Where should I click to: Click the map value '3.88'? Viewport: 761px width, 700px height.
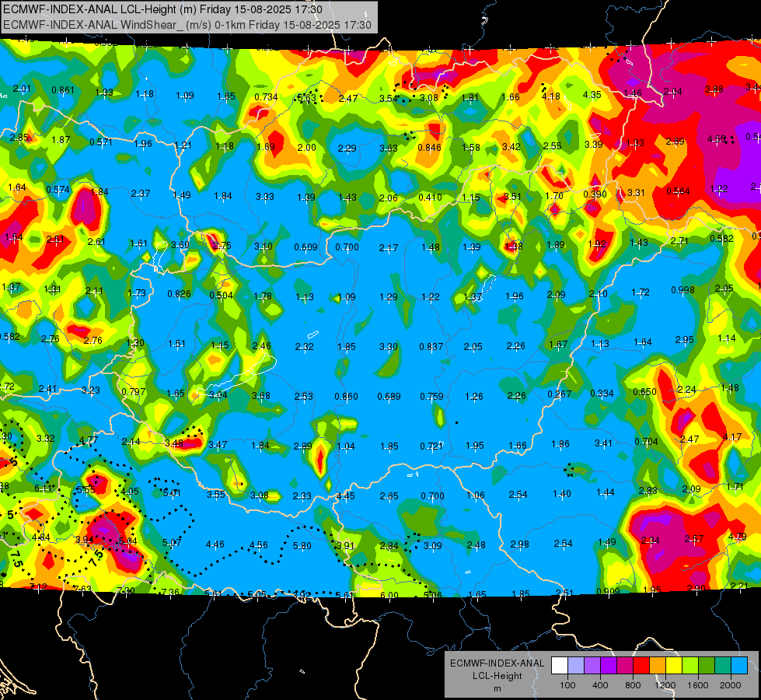714,89
